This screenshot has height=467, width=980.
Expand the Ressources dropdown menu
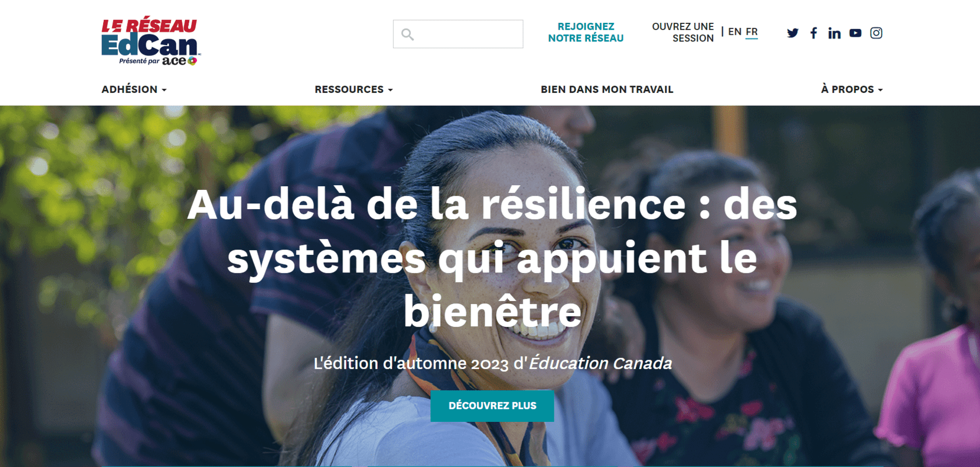pyautogui.click(x=354, y=89)
